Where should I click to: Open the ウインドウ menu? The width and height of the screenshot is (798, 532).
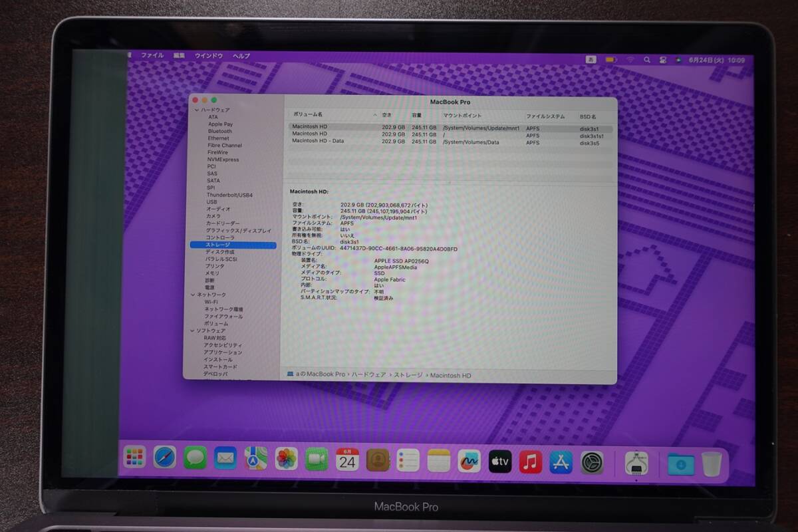pyautogui.click(x=209, y=56)
